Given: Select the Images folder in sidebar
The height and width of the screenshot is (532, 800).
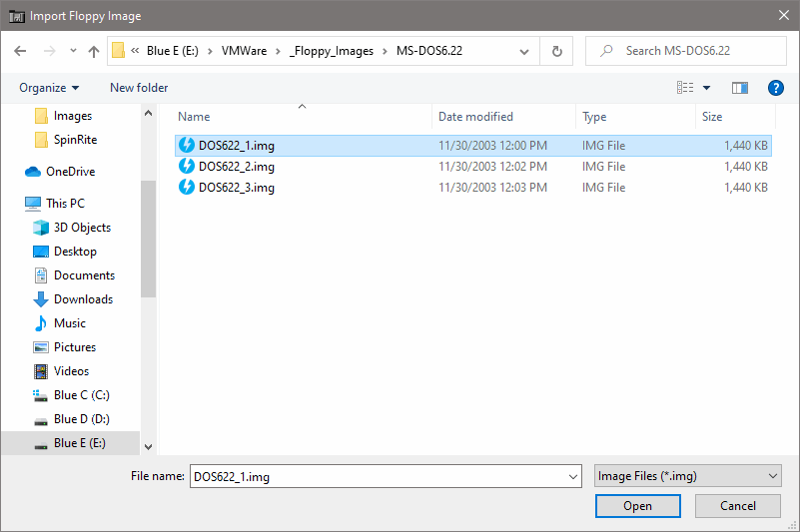Looking at the screenshot, I should [73, 116].
